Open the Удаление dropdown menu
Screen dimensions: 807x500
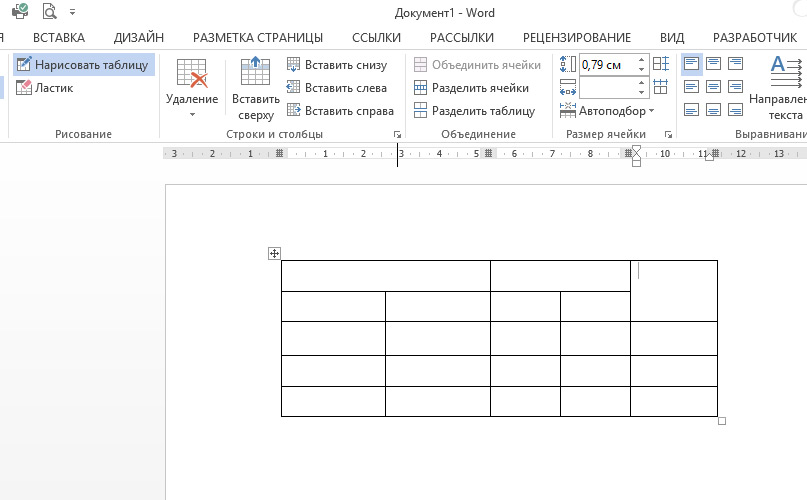pyautogui.click(x=192, y=89)
